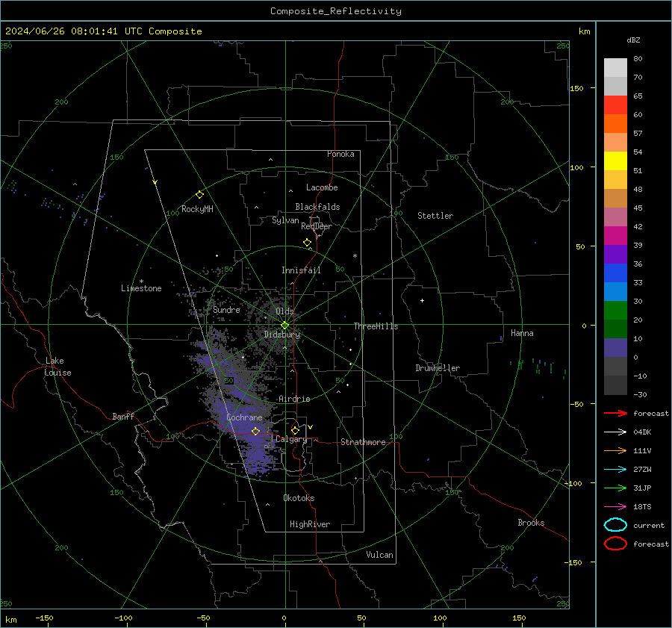Click yellow diamond marker below RedDeer label
Viewport: 672px width, 628px height.
pos(307,243)
